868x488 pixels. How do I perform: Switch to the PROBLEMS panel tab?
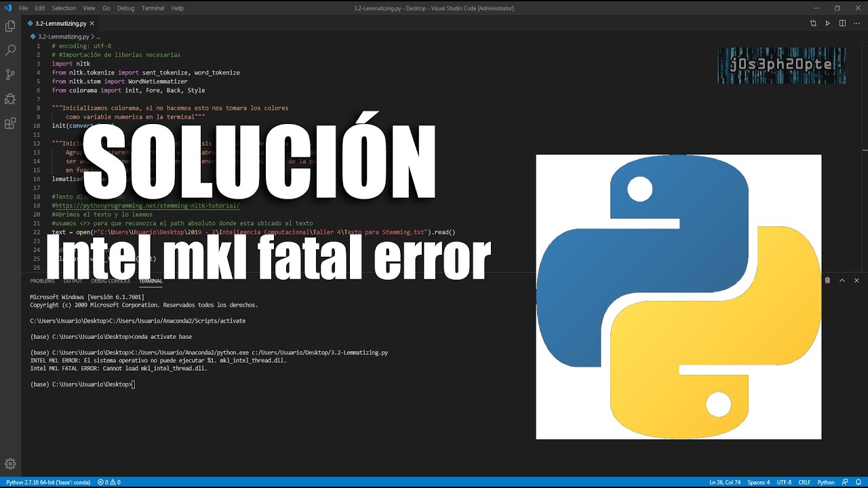(42, 281)
